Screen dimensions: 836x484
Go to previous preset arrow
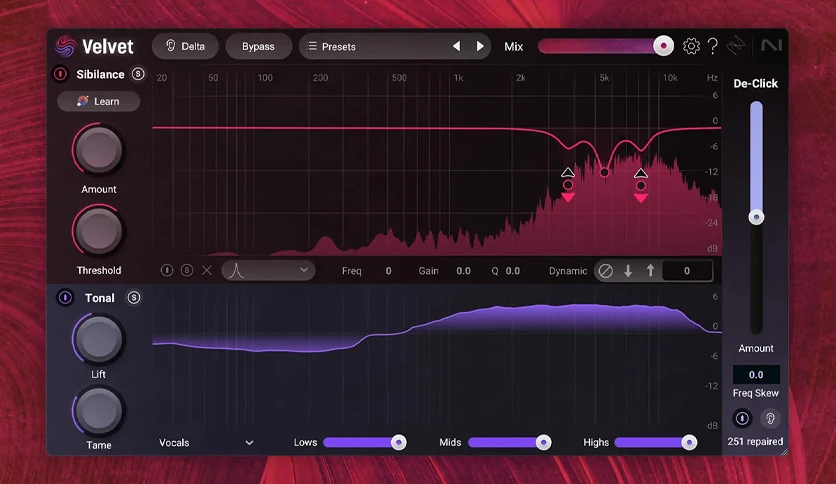tap(456, 46)
